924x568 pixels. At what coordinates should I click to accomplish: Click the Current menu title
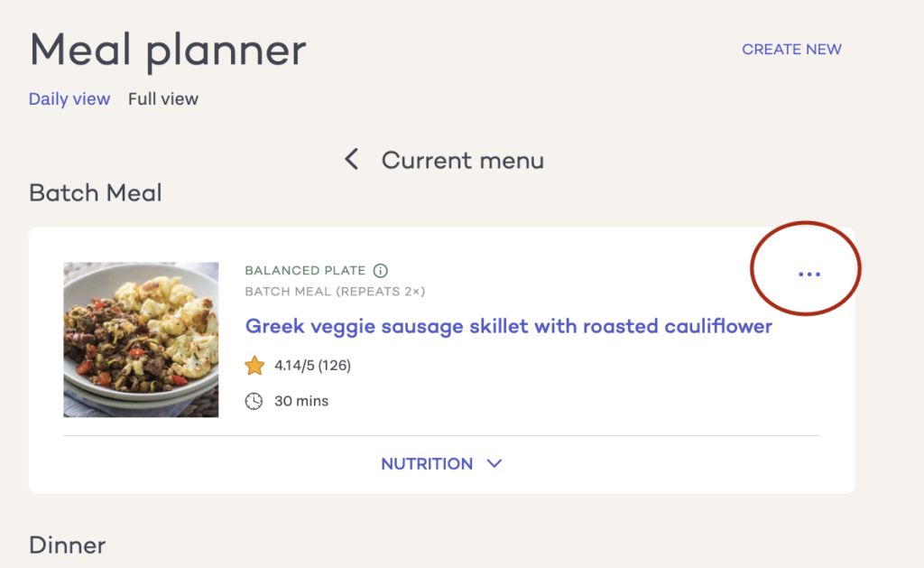(x=462, y=161)
